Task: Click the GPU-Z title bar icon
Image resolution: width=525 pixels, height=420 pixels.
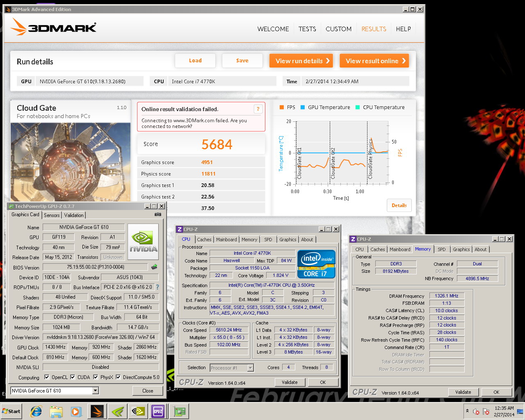Action: tap(11, 206)
